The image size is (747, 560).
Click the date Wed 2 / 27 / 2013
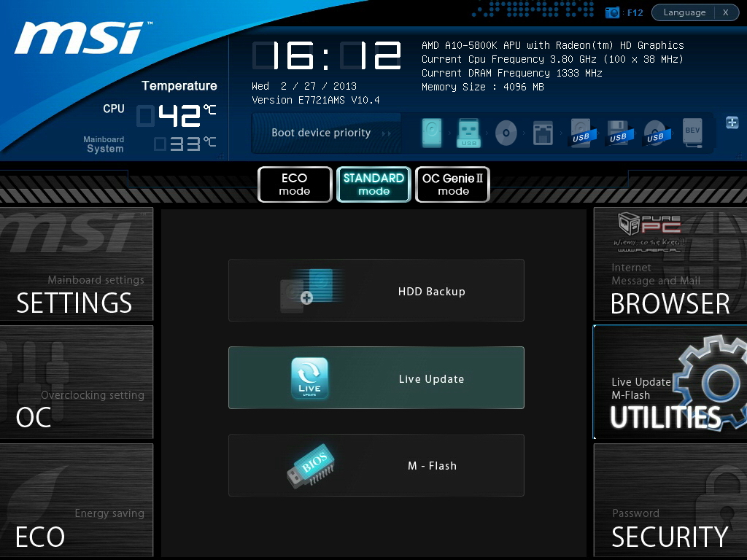point(304,86)
